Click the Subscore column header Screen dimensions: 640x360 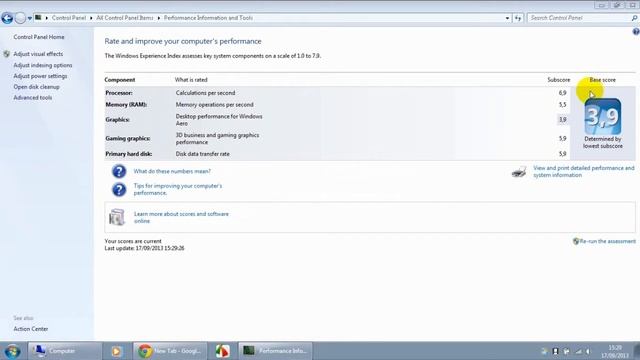pyautogui.click(x=558, y=80)
